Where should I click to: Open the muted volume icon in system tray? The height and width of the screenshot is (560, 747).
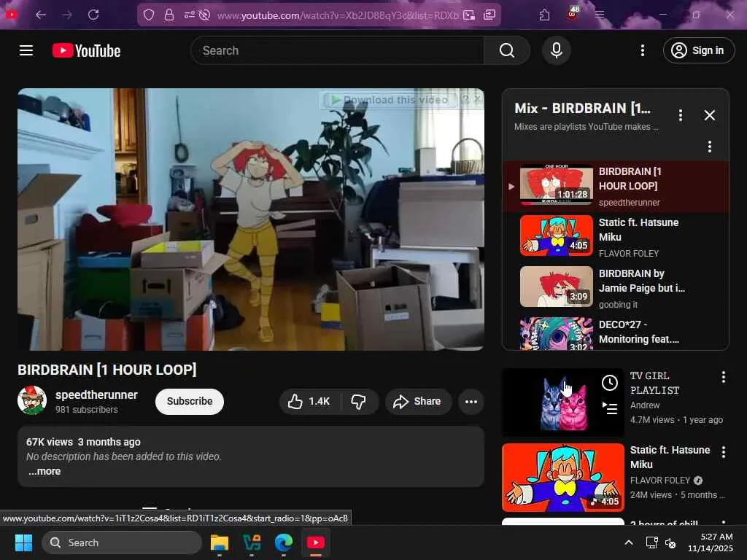(x=670, y=542)
